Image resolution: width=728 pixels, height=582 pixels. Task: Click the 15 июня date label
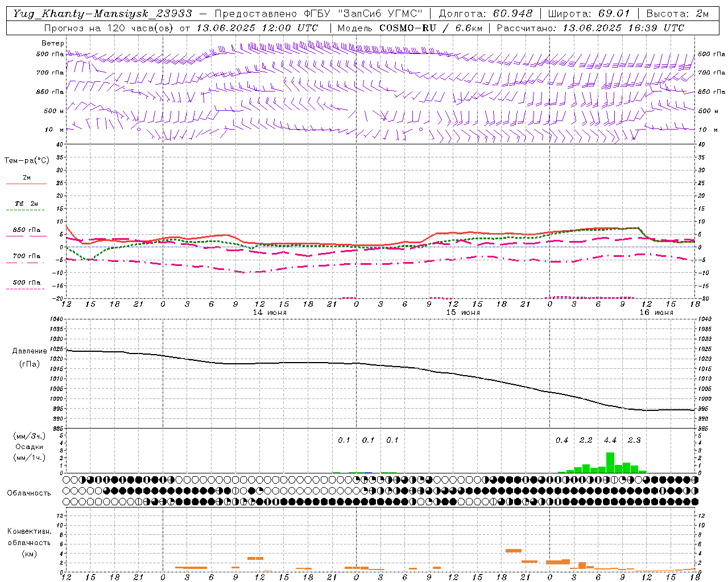pos(463,313)
